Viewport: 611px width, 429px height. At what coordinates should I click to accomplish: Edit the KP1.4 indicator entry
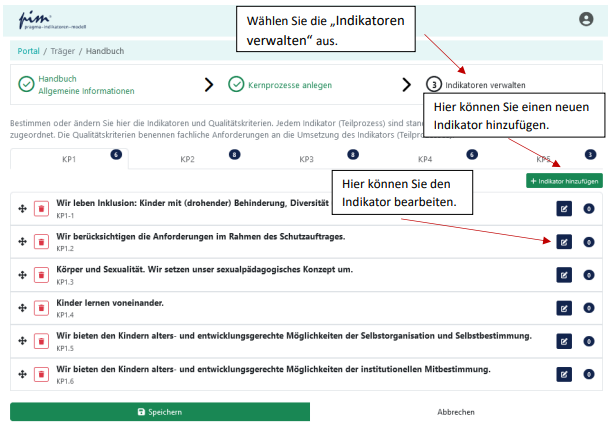tap(564, 307)
